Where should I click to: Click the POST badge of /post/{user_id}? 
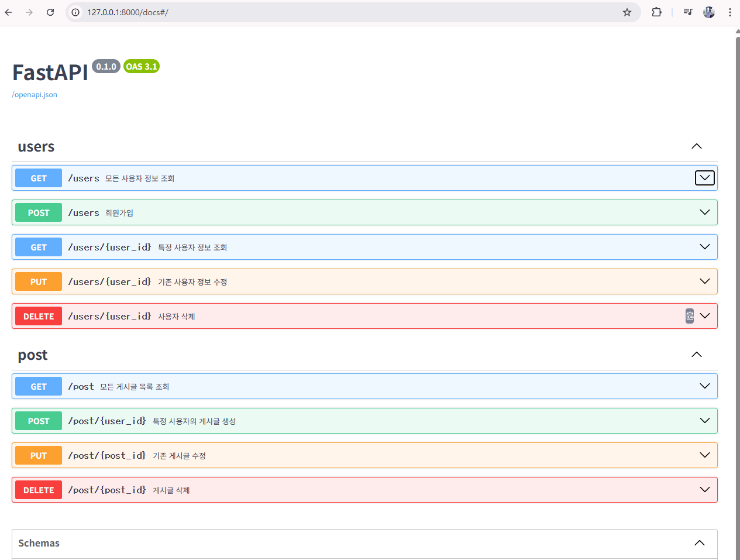click(39, 421)
